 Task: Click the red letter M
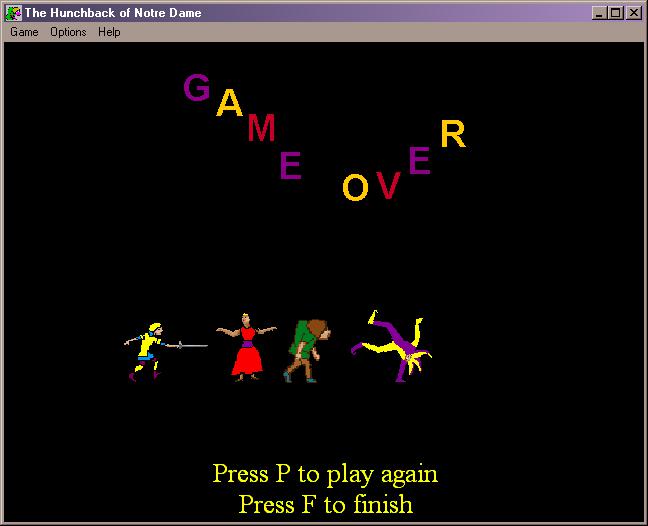click(x=261, y=127)
